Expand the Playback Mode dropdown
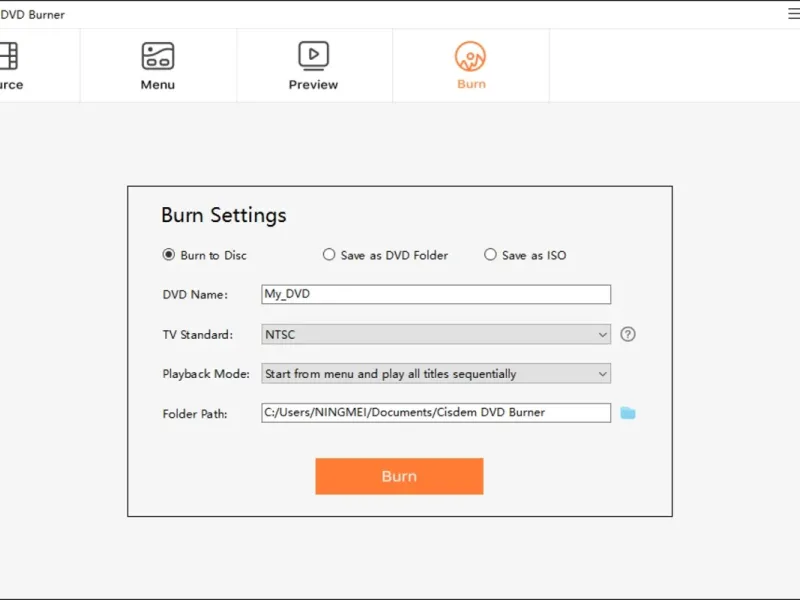This screenshot has height=600, width=800. [436, 373]
